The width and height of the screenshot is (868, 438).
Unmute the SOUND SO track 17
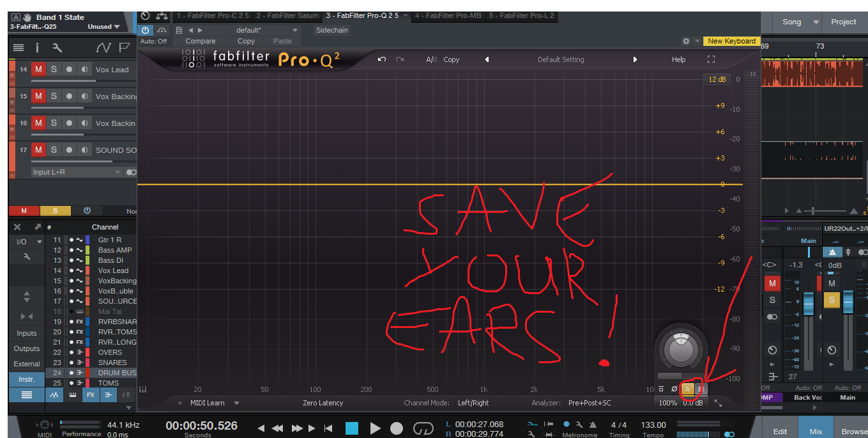click(x=38, y=150)
